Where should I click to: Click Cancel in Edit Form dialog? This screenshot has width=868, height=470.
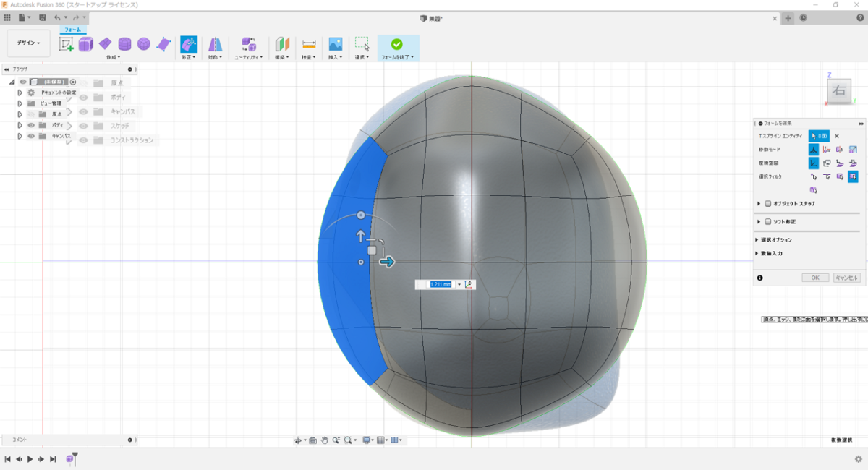pos(846,278)
